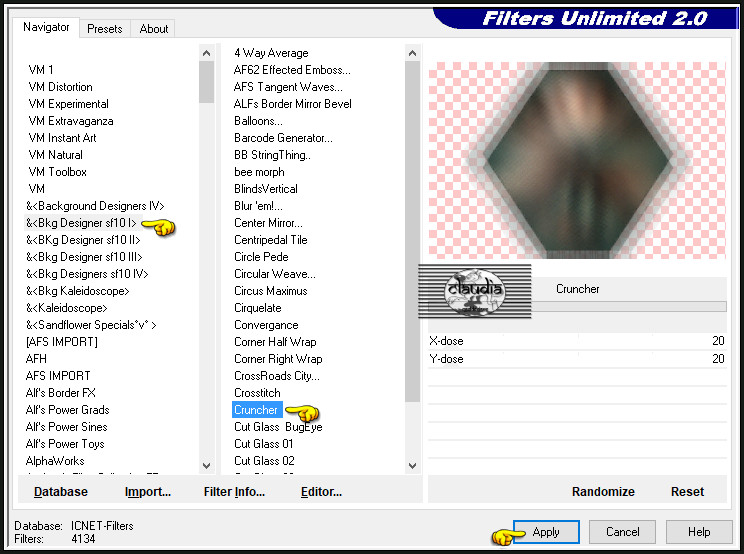Click Randomize to shuffle settings

coord(603,491)
